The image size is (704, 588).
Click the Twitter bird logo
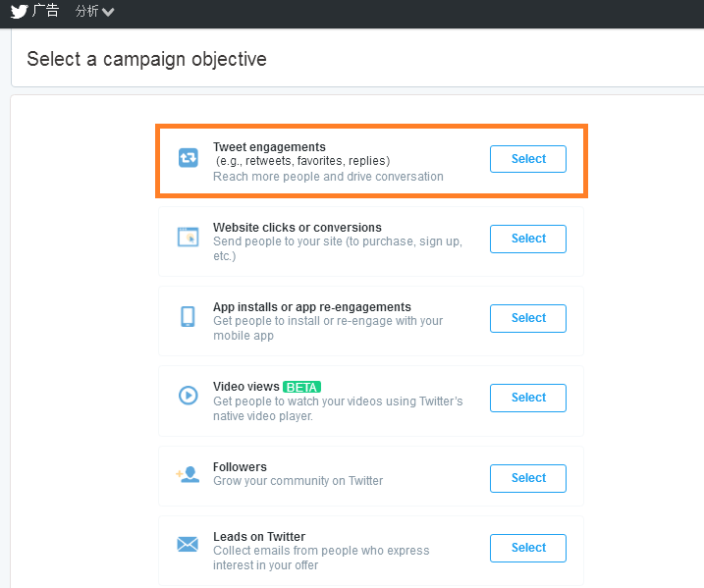tap(20, 11)
